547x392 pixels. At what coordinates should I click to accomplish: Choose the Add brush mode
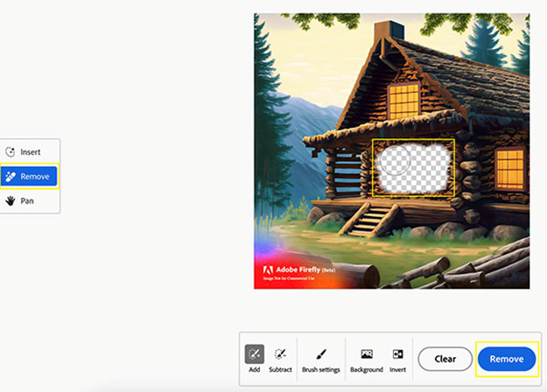tap(255, 359)
